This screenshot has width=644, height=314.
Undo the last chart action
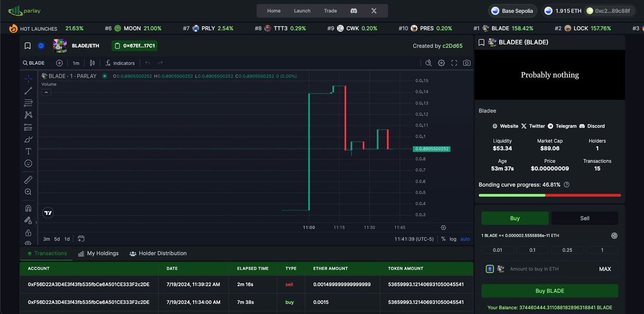click(148, 63)
